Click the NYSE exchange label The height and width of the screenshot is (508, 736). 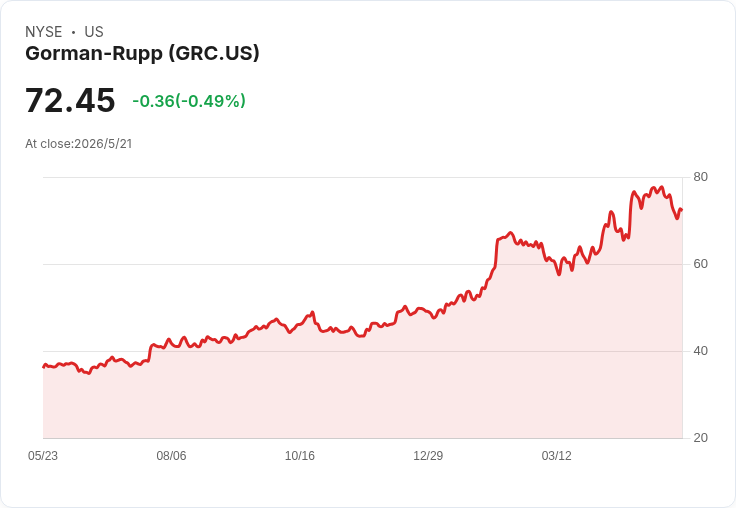44,32
